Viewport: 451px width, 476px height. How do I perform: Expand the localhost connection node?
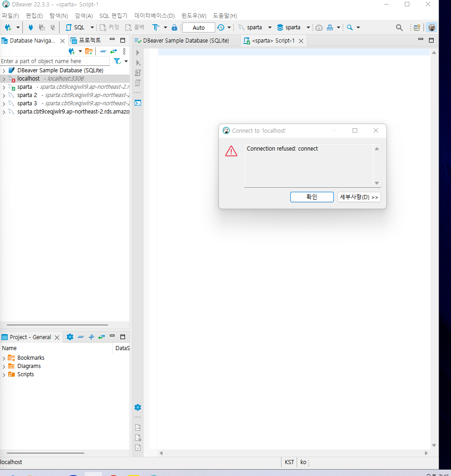pyautogui.click(x=4, y=79)
